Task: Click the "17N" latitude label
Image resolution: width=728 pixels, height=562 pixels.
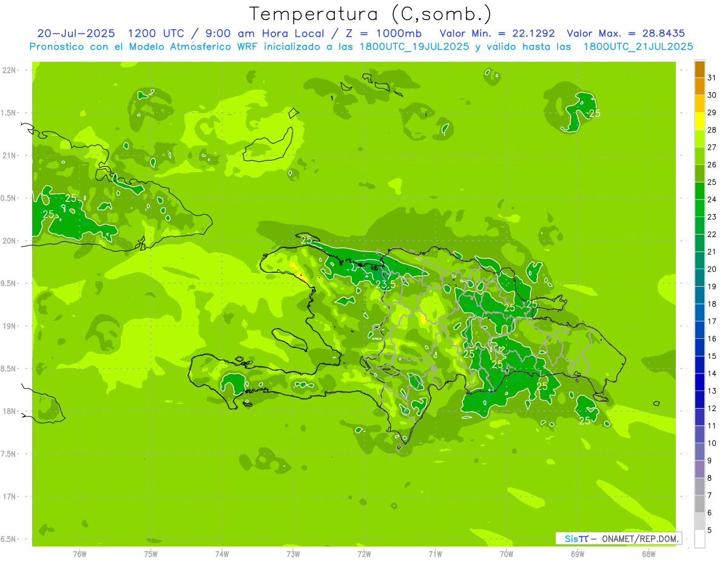Action: [x=10, y=497]
